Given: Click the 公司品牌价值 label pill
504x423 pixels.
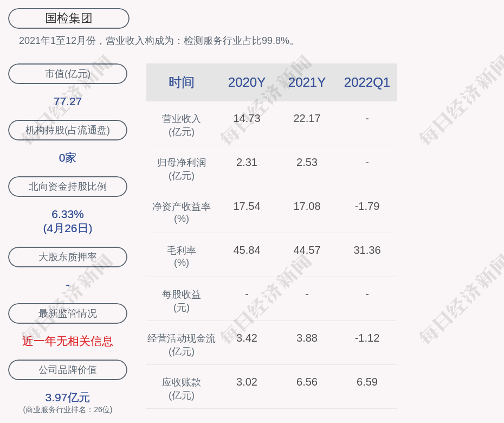Looking at the screenshot, I should coord(68,370).
